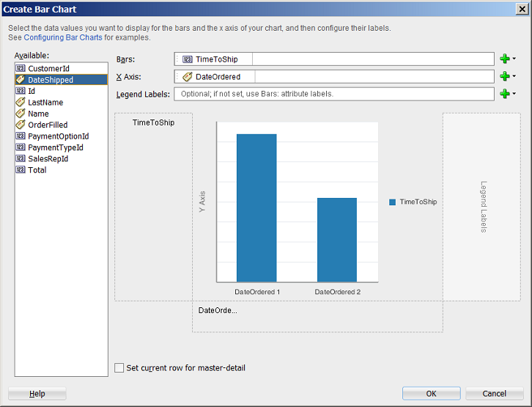532x407 pixels.
Task: Open Help for the dialog
Action: pyautogui.click(x=37, y=393)
